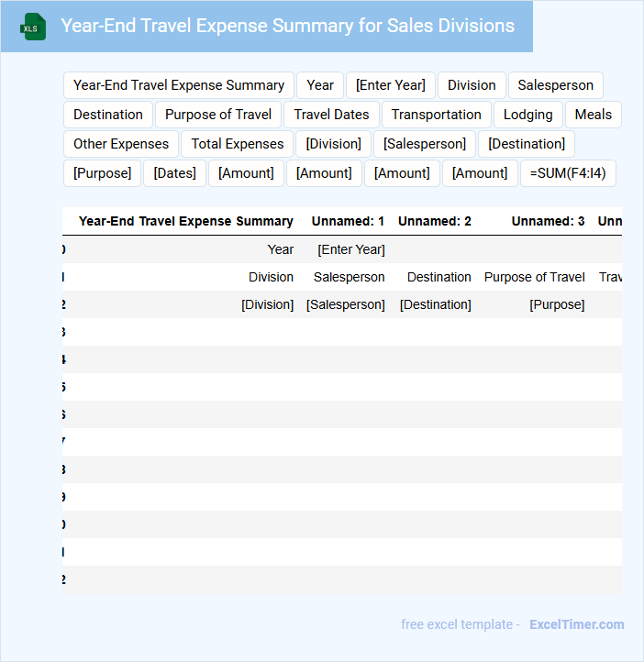
Task: Click the '[Dates]' placeholder tag
Action: (x=174, y=173)
